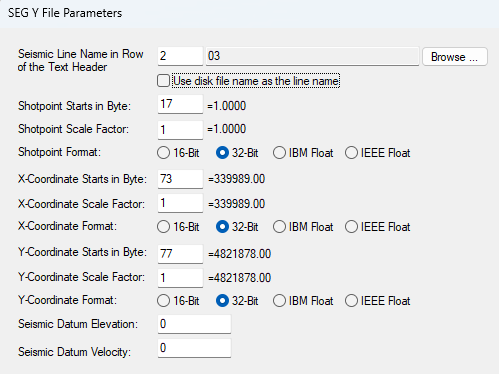
Task: Click the Seismic Line Name row number field
Action: (180, 56)
